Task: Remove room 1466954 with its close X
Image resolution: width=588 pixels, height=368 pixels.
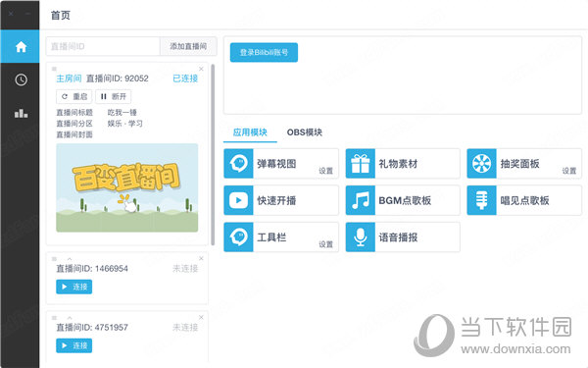Action: pos(201,258)
